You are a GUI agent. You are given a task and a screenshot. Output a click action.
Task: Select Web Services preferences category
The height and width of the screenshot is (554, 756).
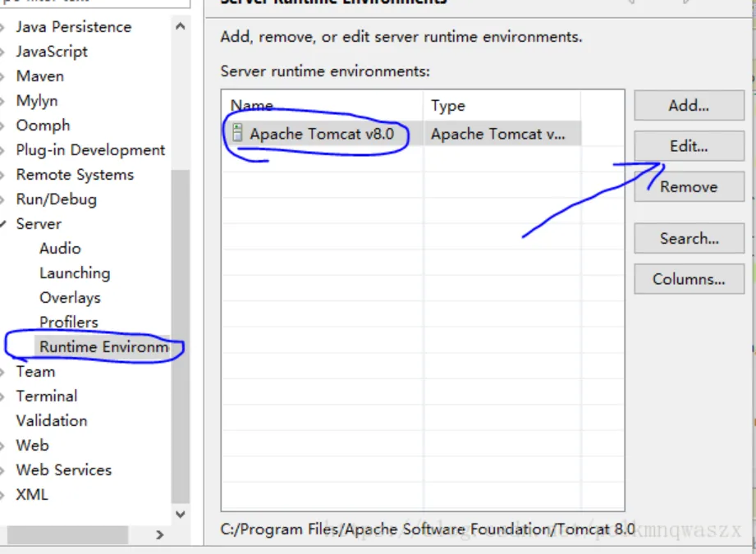(x=64, y=469)
